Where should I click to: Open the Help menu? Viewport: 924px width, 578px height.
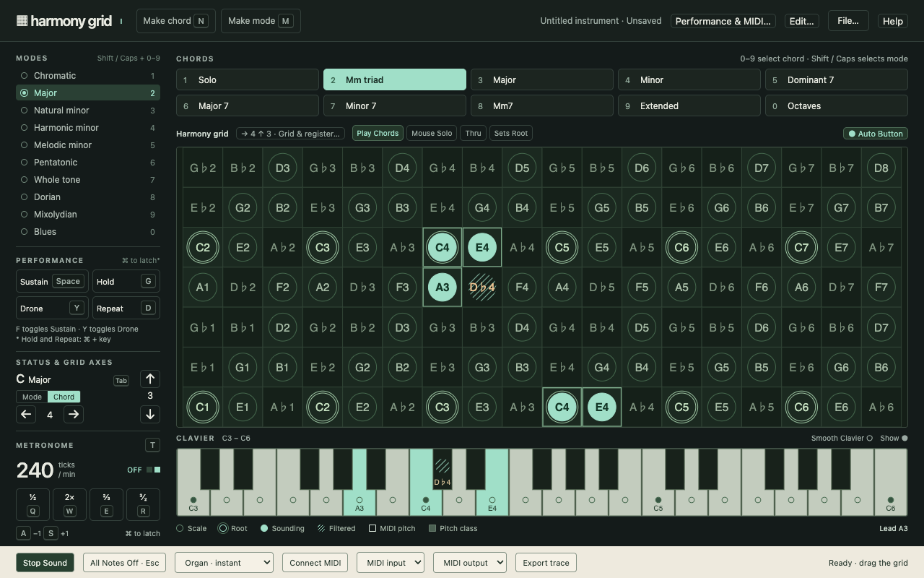click(x=893, y=21)
